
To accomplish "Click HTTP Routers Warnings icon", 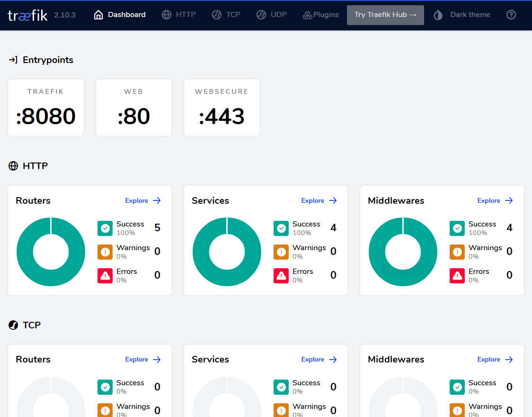I will [x=105, y=252].
